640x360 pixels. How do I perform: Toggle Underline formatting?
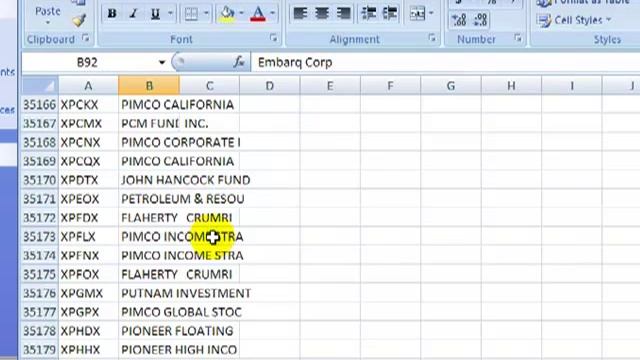[155, 14]
